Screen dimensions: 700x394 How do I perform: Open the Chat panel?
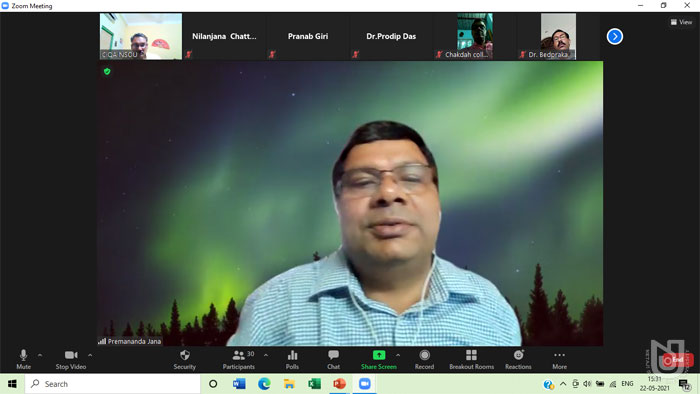pos(333,360)
